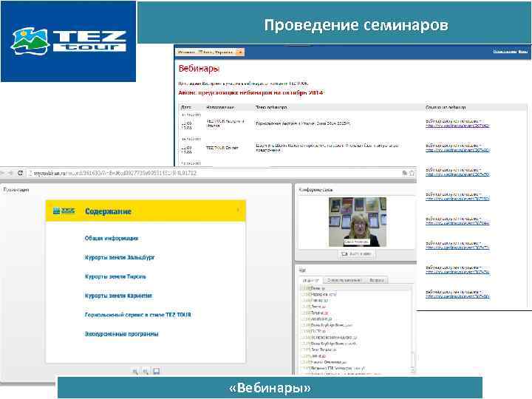The width and height of the screenshot is (532, 399).
Task: Open 'Горнолыжный сервис в стиле TEZ TOUR'
Action: (x=137, y=315)
